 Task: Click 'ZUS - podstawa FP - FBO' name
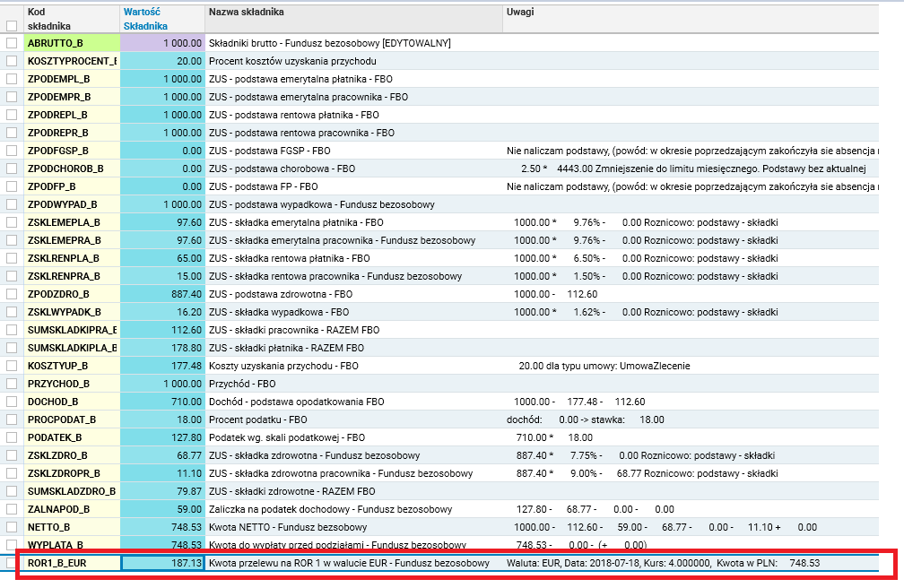pyautogui.click(x=264, y=186)
